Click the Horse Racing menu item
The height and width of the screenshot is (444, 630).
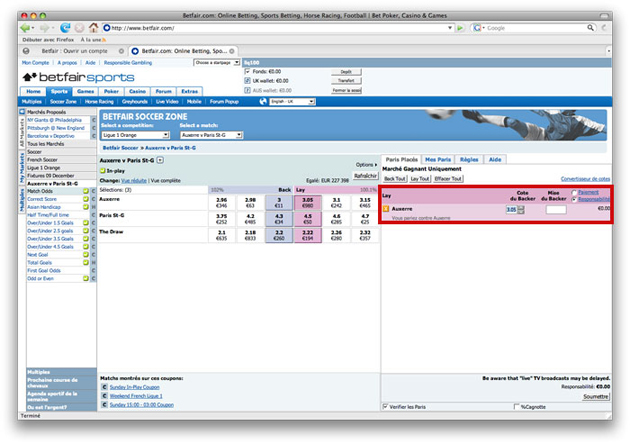click(x=99, y=102)
